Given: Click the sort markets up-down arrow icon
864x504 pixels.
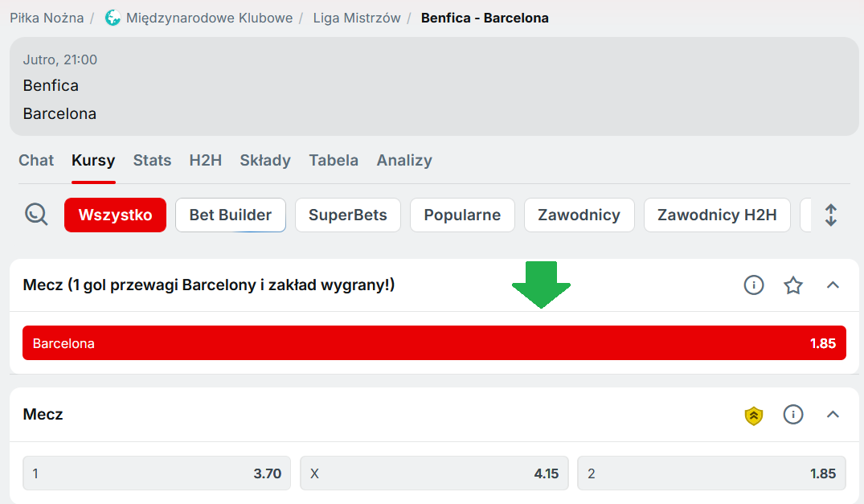Looking at the screenshot, I should (x=831, y=215).
